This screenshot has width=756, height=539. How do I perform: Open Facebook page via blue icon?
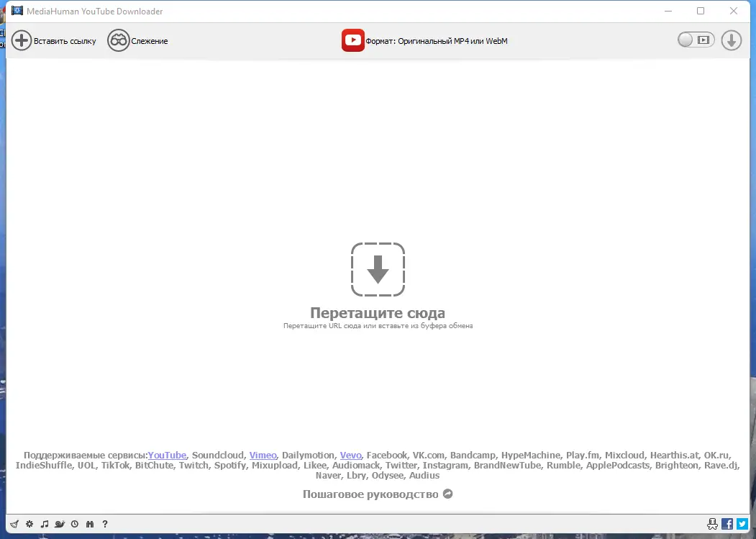[x=727, y=524]
